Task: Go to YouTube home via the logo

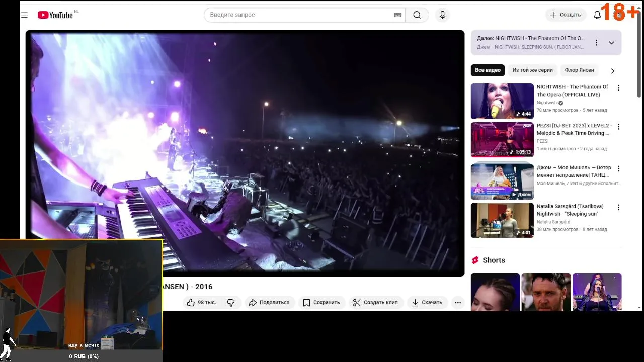Action: pyautogui.click(x=55, y=15)
